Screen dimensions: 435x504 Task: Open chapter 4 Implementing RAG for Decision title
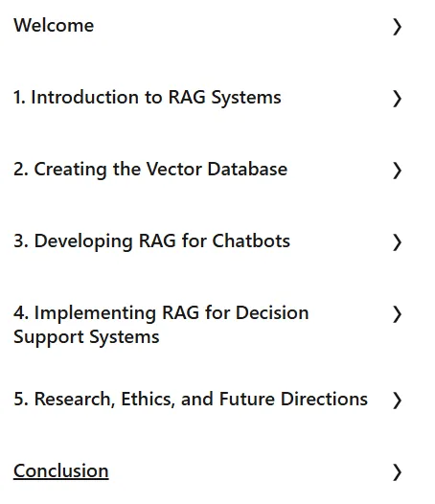pyautogui.click(x=161, y=312)
